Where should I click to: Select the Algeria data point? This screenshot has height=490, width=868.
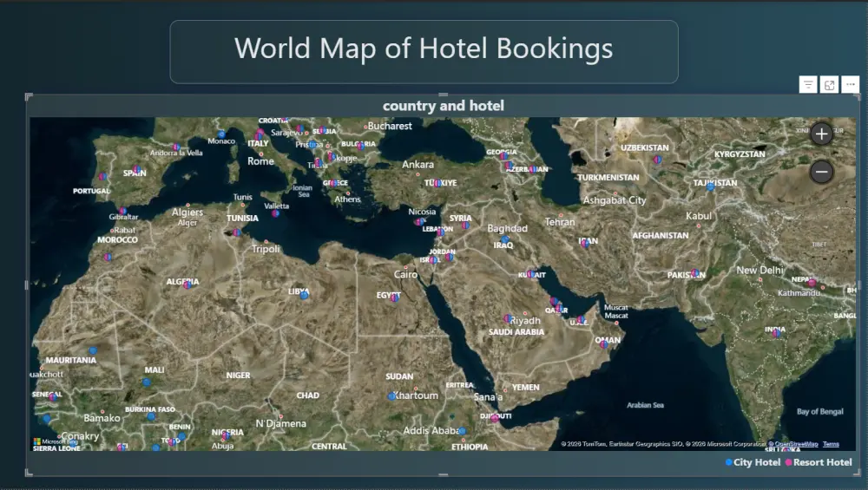[187, 284]
